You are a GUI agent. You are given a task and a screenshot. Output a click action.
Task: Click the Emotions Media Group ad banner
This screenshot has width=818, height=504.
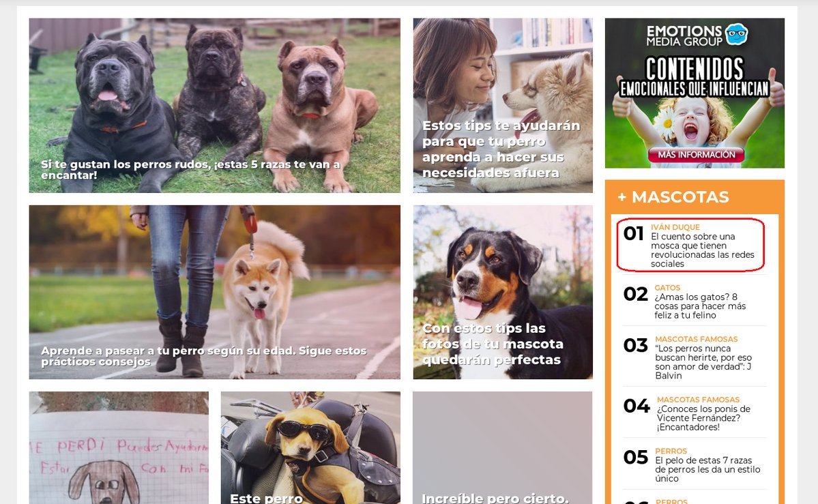pos(695,93)
